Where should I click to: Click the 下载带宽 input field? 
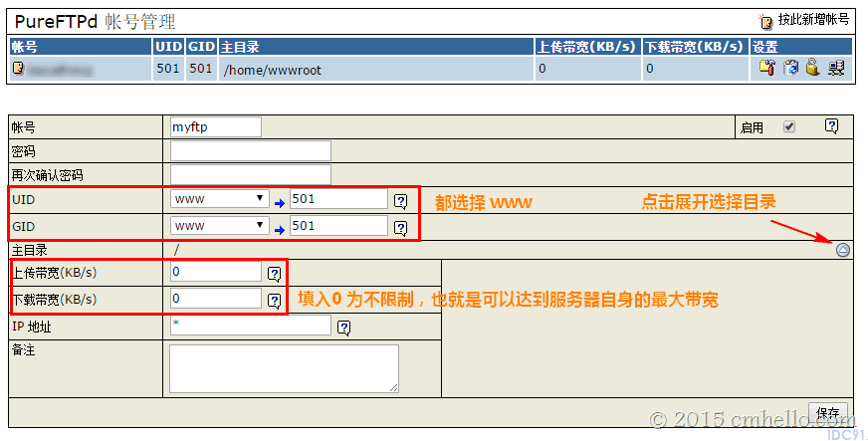click(216, 299)
